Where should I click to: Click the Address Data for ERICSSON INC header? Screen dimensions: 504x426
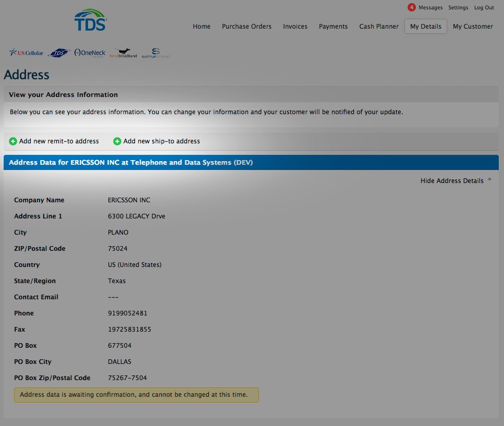pos(251,162)
